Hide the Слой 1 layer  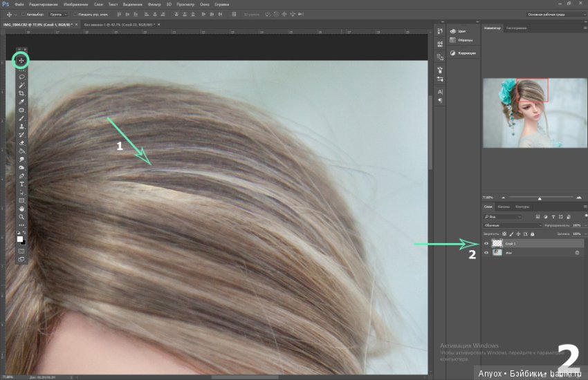point(486,243)
